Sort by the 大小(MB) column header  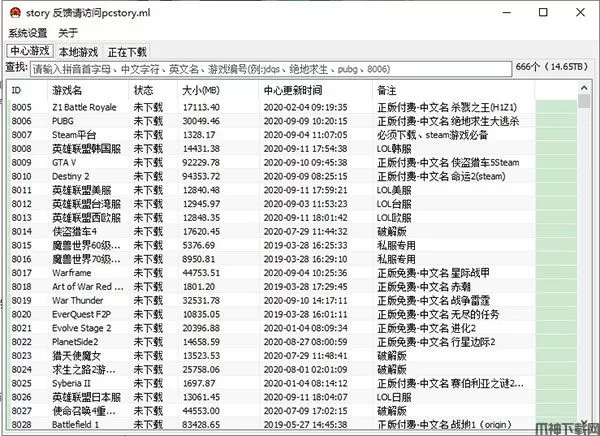[218, 90]
